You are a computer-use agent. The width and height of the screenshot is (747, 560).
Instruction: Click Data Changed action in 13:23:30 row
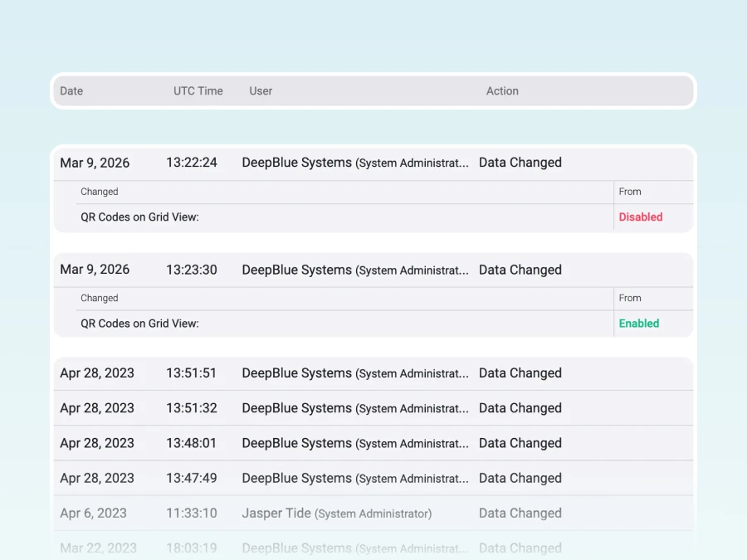(x=520, y=270)
